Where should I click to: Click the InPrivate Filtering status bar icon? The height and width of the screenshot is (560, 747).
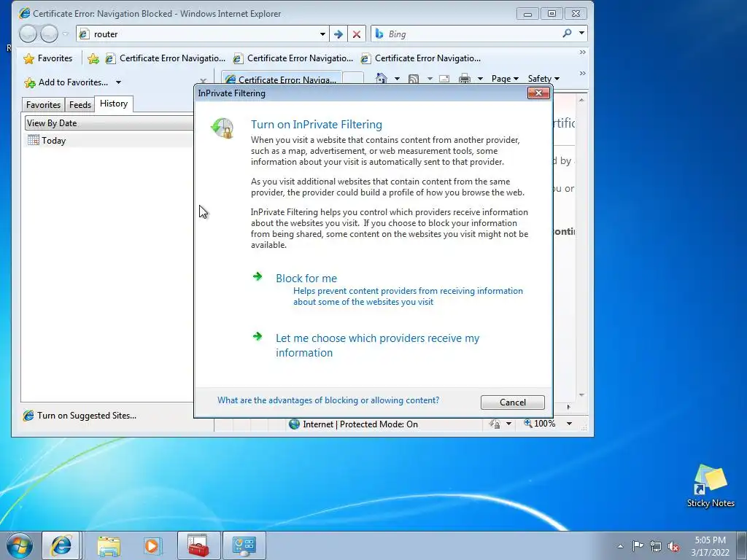click(x=495, y=424)
